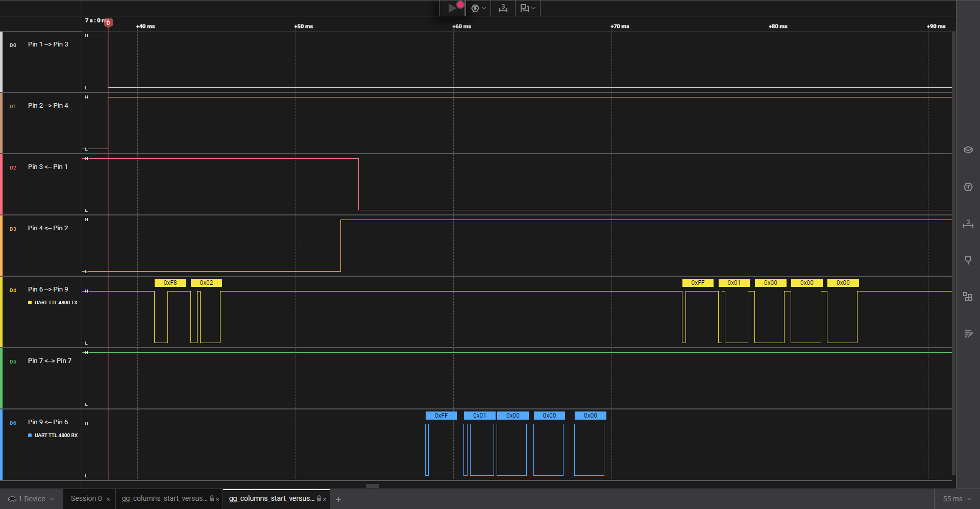980x509 pixels.
Task: Open the analyzers dropdown in top toolbar
Action: pos(478,8)
